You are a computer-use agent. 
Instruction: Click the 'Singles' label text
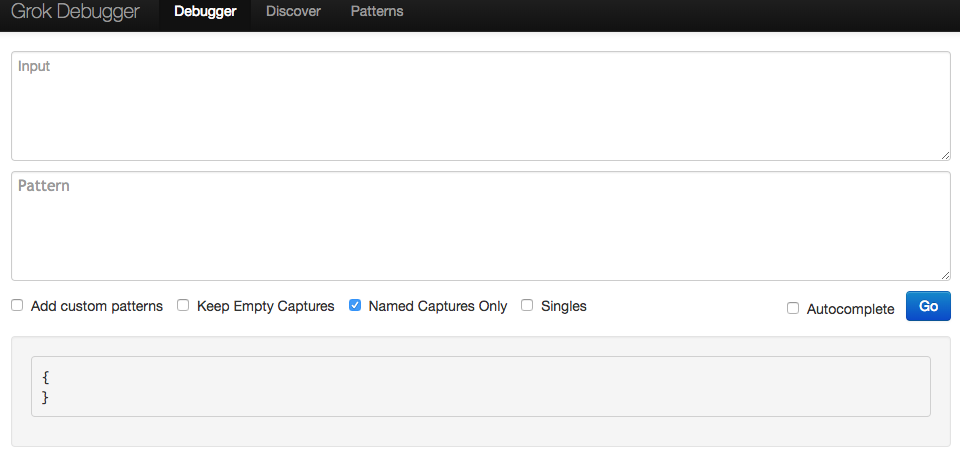point(564,306)
